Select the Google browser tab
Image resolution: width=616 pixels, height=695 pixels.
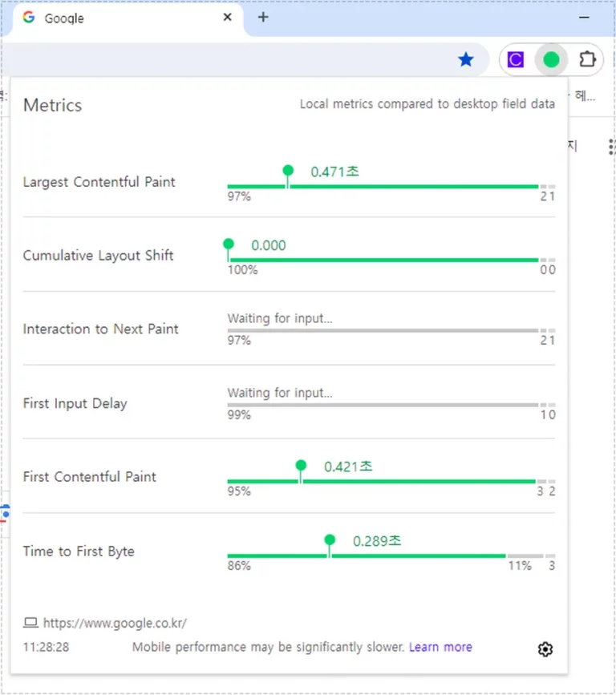tap(128, 18)
